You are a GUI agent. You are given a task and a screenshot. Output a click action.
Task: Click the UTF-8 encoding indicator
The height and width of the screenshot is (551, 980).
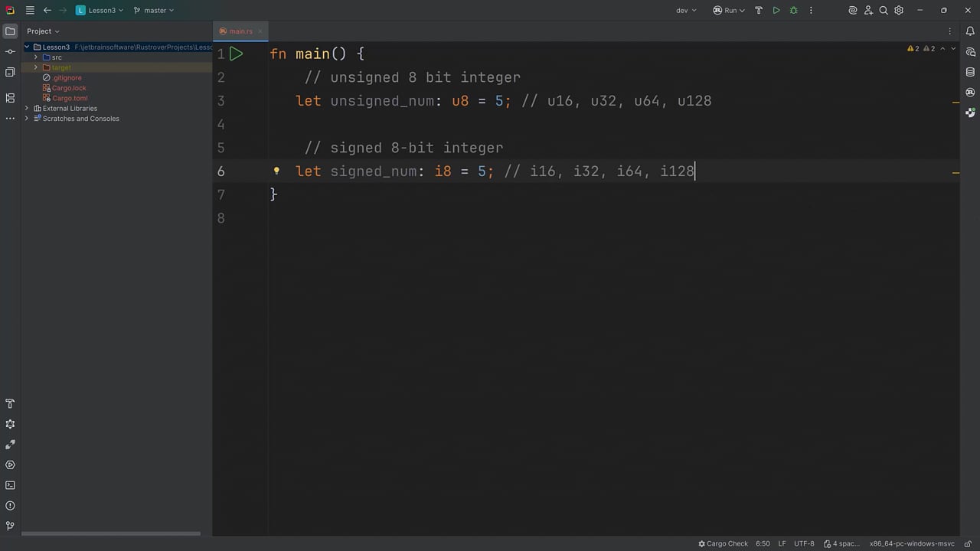(804, 543)
